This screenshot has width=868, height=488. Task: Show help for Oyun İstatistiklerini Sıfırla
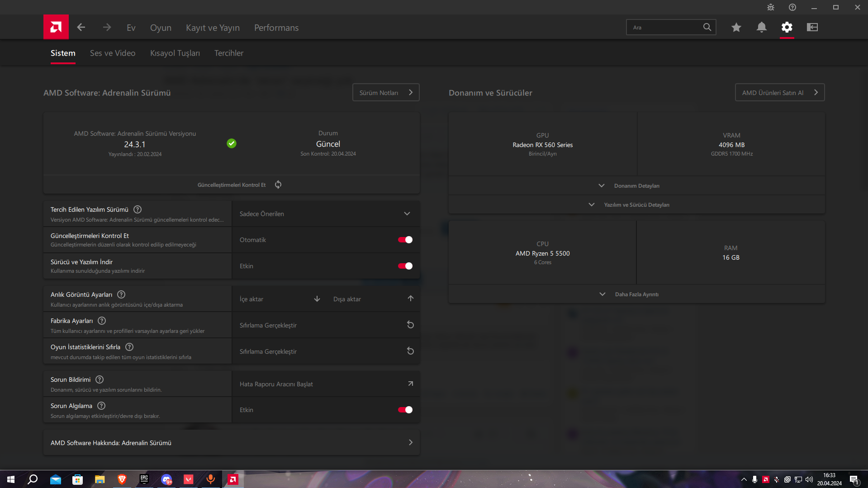pyautogui.click(x=129, y=347)
